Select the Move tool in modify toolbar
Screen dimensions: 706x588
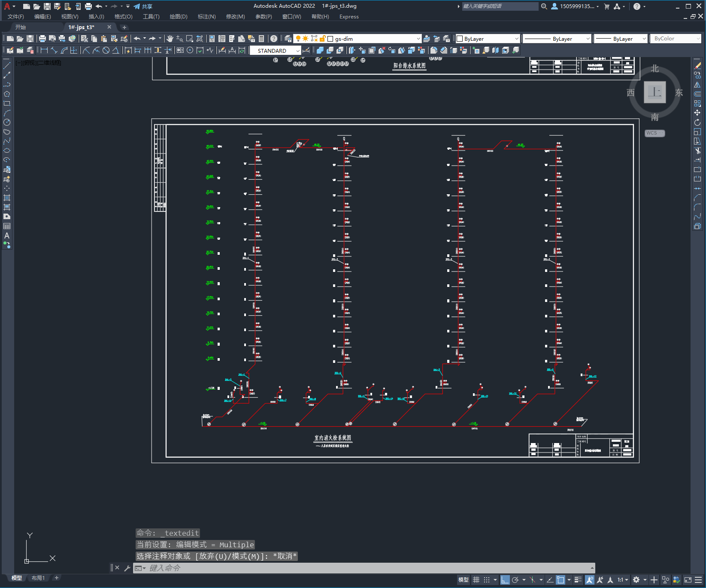(x=697, y=113)
